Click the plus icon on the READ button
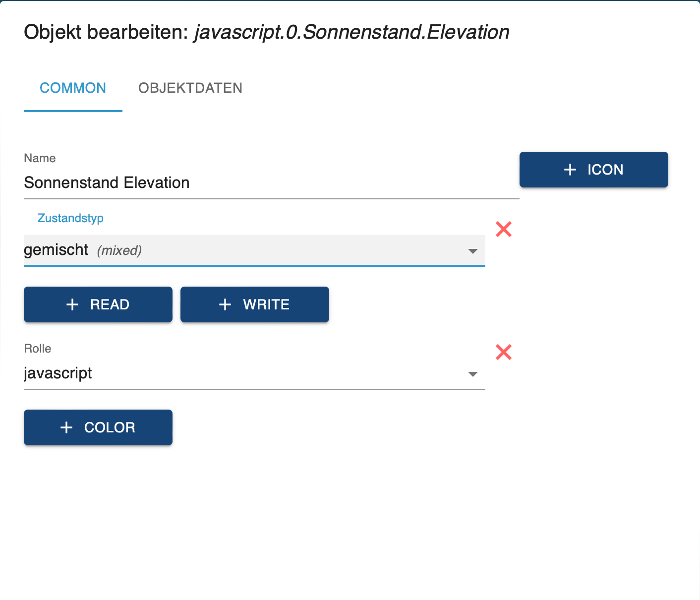The image size is (700, 600). tap(72, 304)
